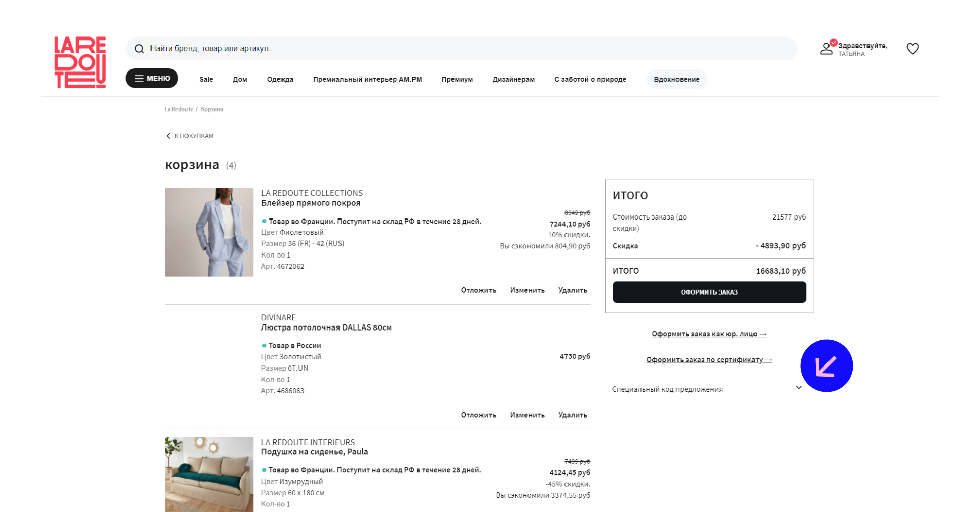Click the DIVINARE brand name
980x512 pixels.
pyautogui.click(x=278, y=317)
